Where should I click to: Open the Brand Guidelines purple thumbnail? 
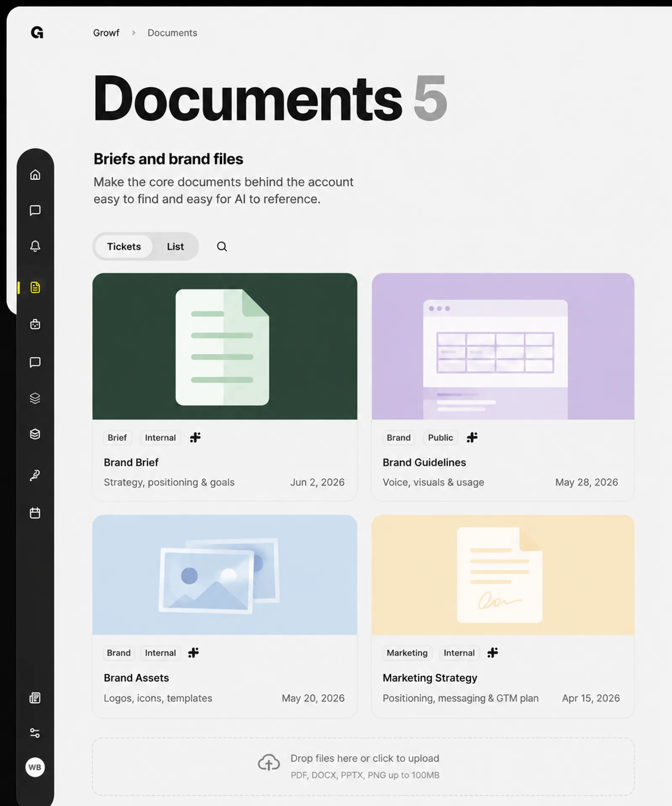point(503,347)
